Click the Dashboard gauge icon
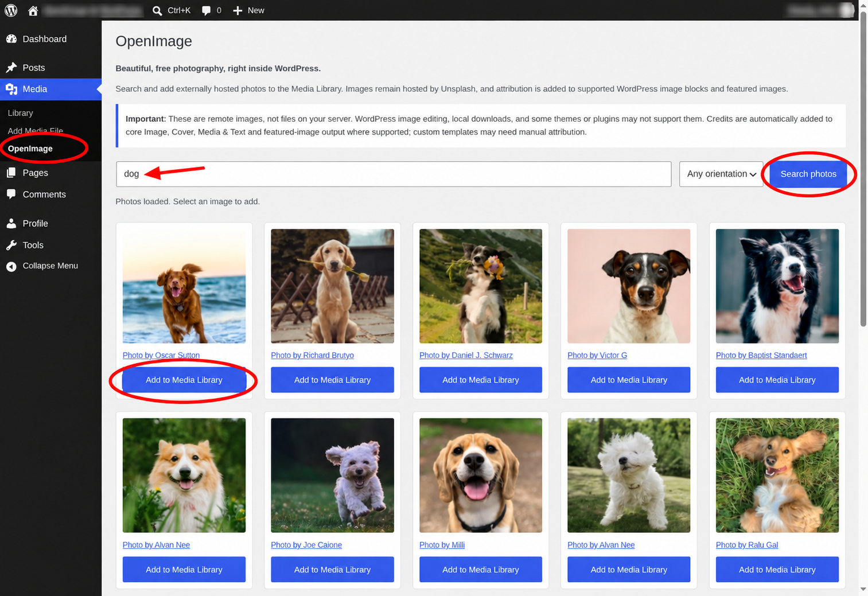This screenshot has height=596, width=868. coord(11,39)
